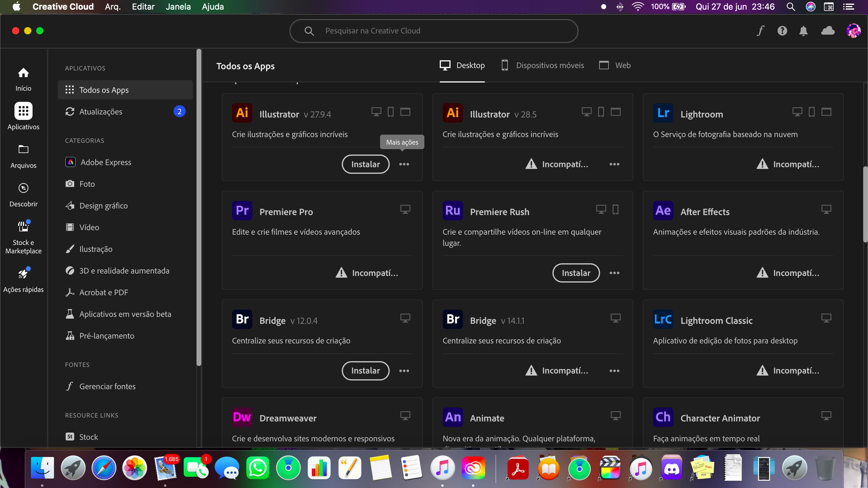Image resolution: width=868 pixels, height=488 pixels.
Task: Open more actions for Premiere Rush
Action: click(614, 273)
